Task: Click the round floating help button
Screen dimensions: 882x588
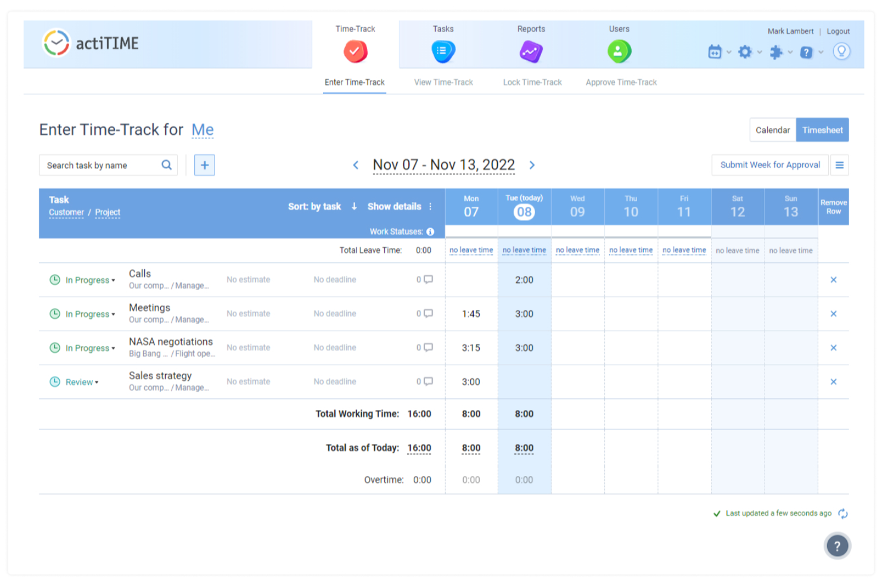Action: (837, 546)
